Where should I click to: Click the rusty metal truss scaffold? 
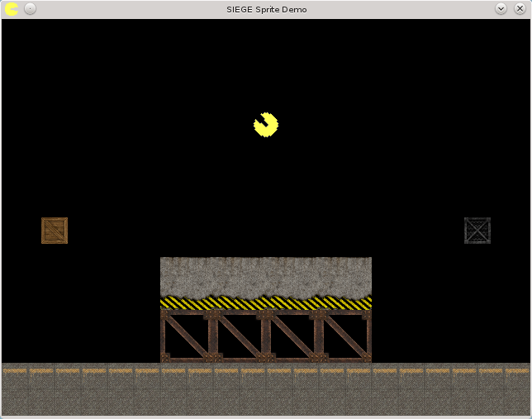tap(266, 336)
